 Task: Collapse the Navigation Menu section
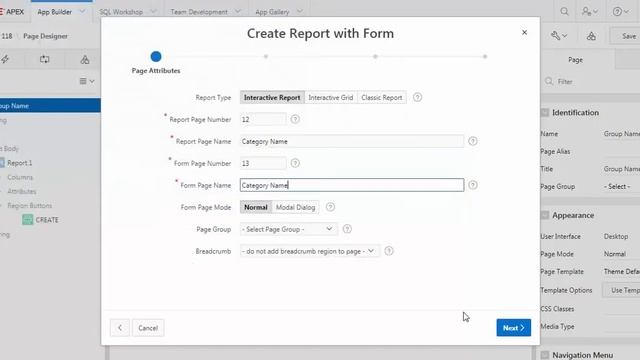coord(545,355)
